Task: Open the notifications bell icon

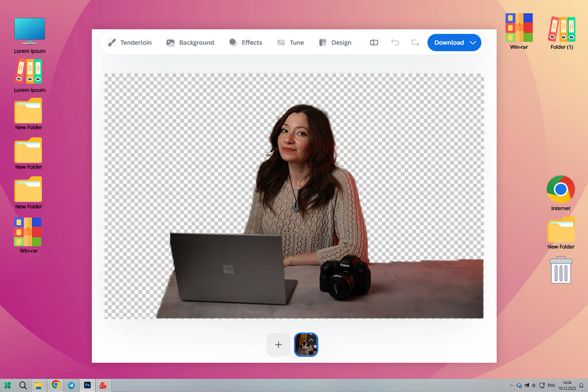Action: tap(581, 386)
